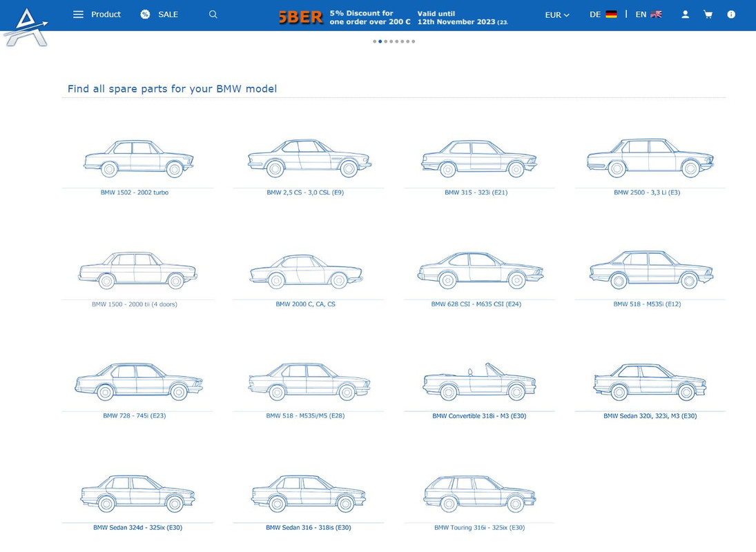Click the Sedan 316 - 318is drawing
Image resolution: width=756 pixels, height=552 pixels.
click(309, 494)
